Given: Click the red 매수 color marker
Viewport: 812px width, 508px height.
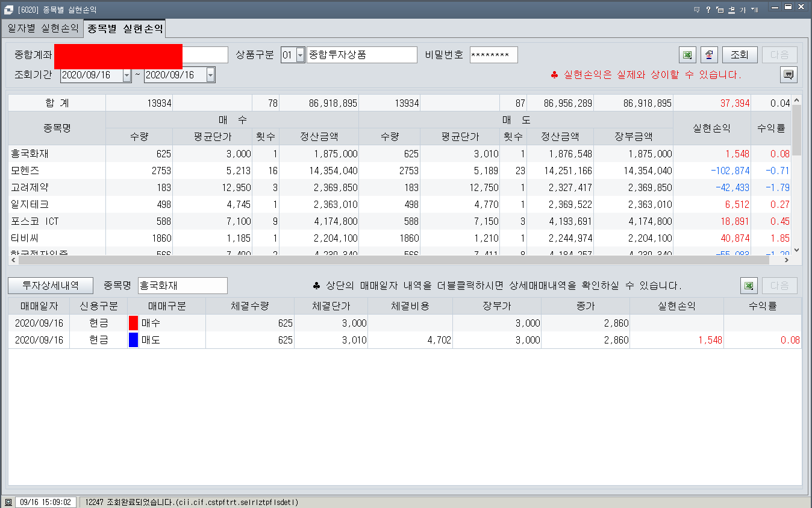Looking at the screenshot, I should pyautogui.click(x=134, y=323).
